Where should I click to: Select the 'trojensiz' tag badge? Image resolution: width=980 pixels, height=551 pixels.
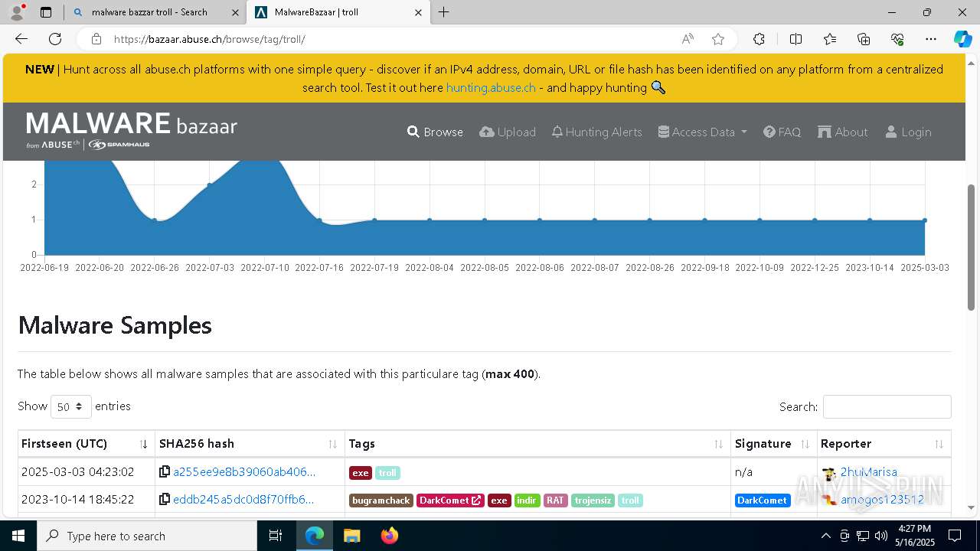(593, 500)
